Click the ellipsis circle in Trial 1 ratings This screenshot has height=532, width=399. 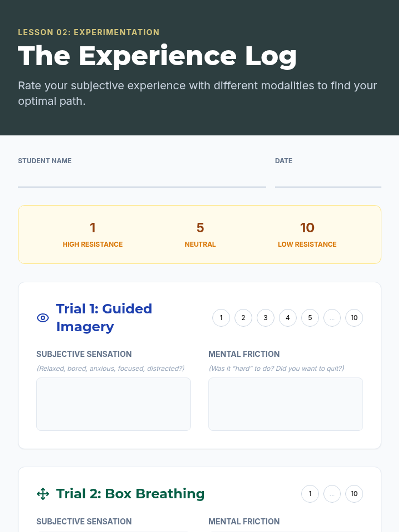coord(332,318)
